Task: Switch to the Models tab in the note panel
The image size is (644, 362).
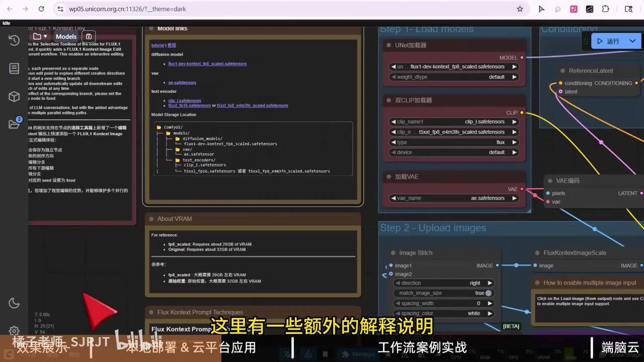Action: [66, 36]
